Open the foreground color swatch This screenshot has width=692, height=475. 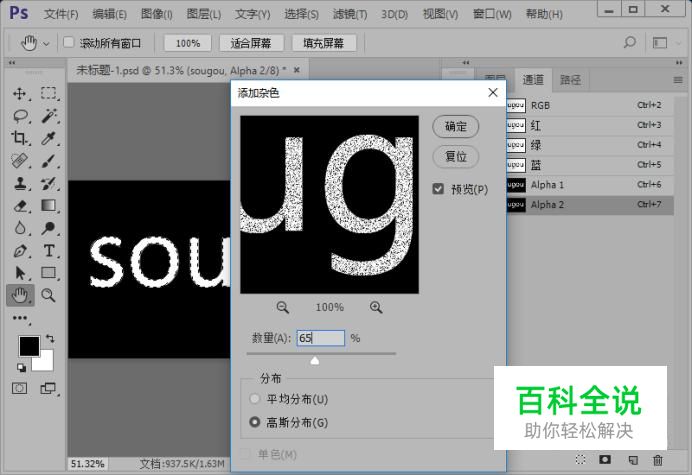[29, 345]
